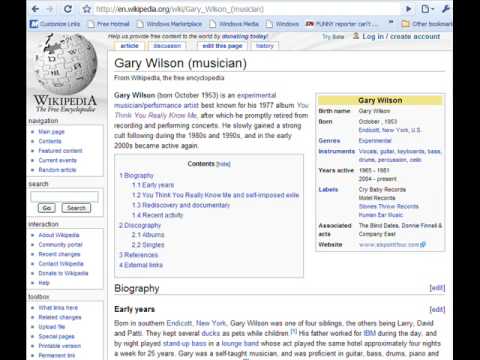Click the Try Beta link
The height and width of the screenshot is (360, 480).
tap(333, 36)
